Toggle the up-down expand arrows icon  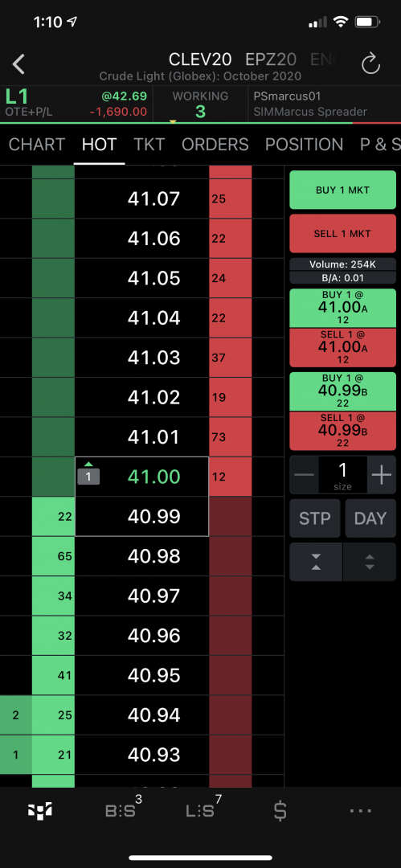point(370,561)
